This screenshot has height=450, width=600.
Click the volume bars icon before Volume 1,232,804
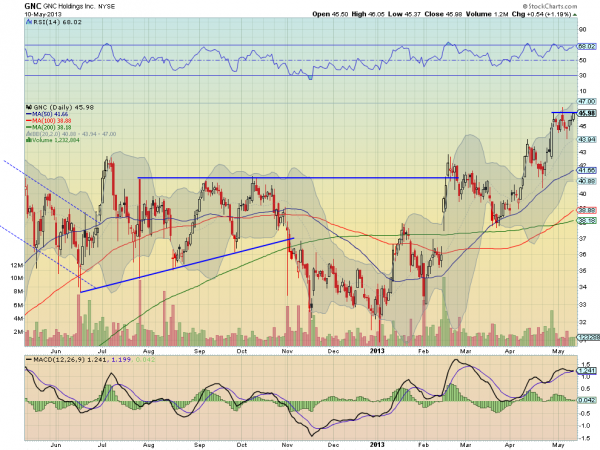pyautogui.click(x=28, y=140)
